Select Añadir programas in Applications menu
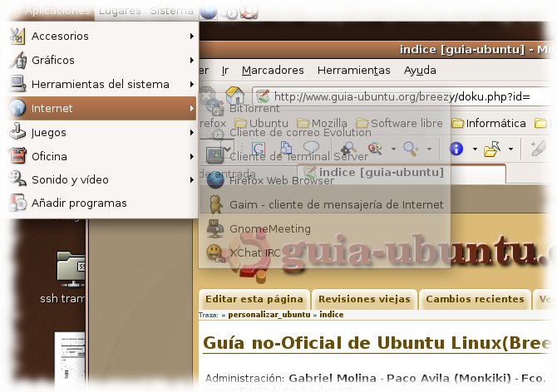 click(x=79, y=203)
